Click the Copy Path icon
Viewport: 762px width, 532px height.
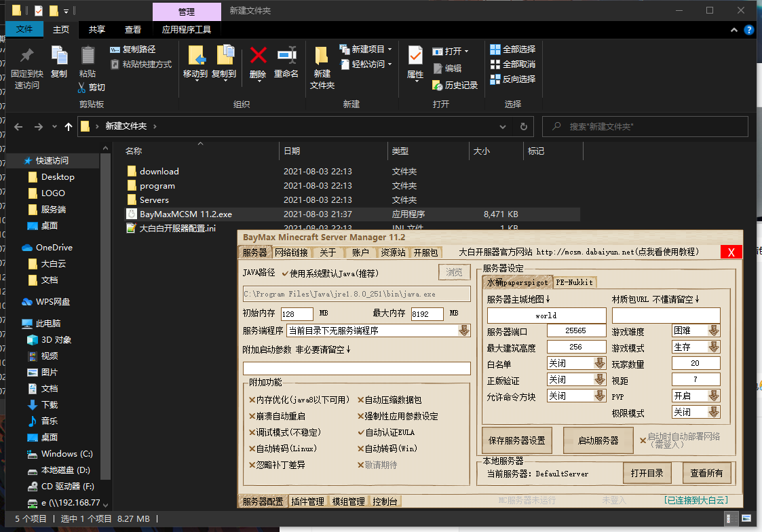click(x=115, y=50)
